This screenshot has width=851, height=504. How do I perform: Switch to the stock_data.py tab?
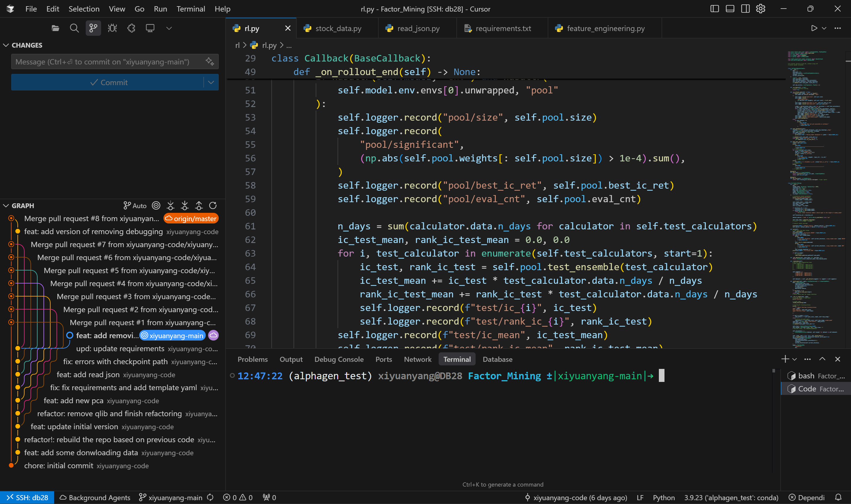coord(337,28)
